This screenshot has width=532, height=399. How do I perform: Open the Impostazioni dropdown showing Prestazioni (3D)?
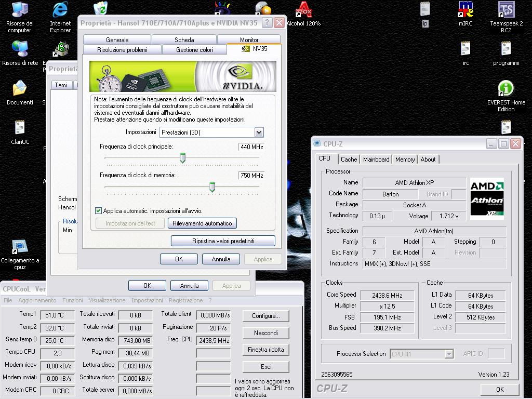212,132
